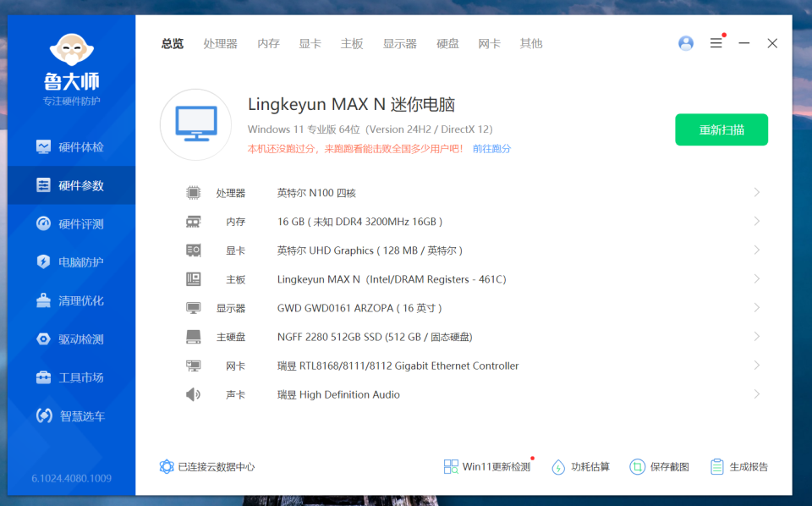Click the NGFF 2280 512GB SSD text

tap(375, 337)
